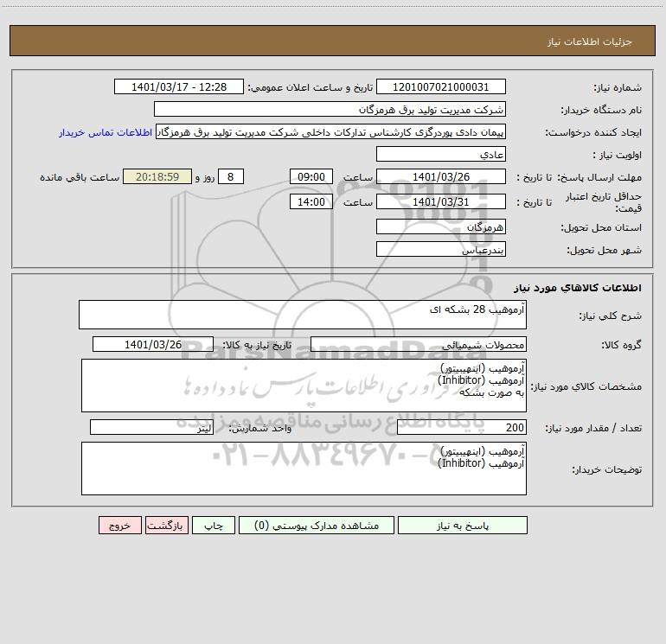Click priority field 'عادی'
This screenshot has height=644, width=666.
click(x=441, y=154)
